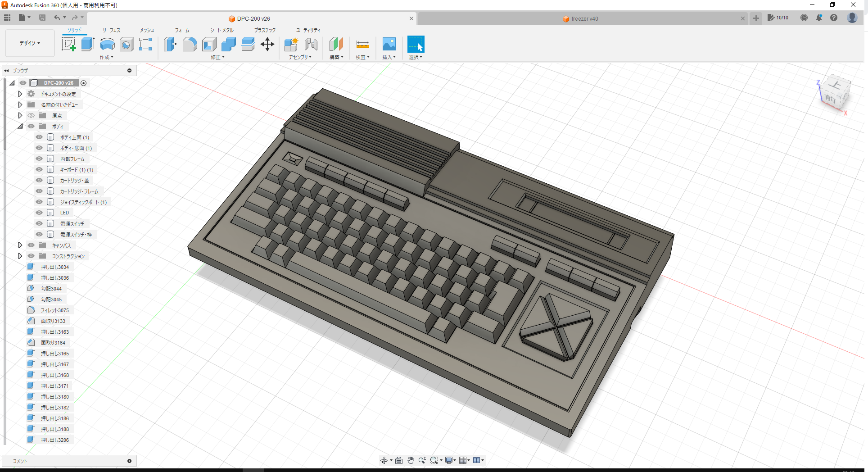
Task: Collapse the ブラウザ panel
Action: [6, 70]
